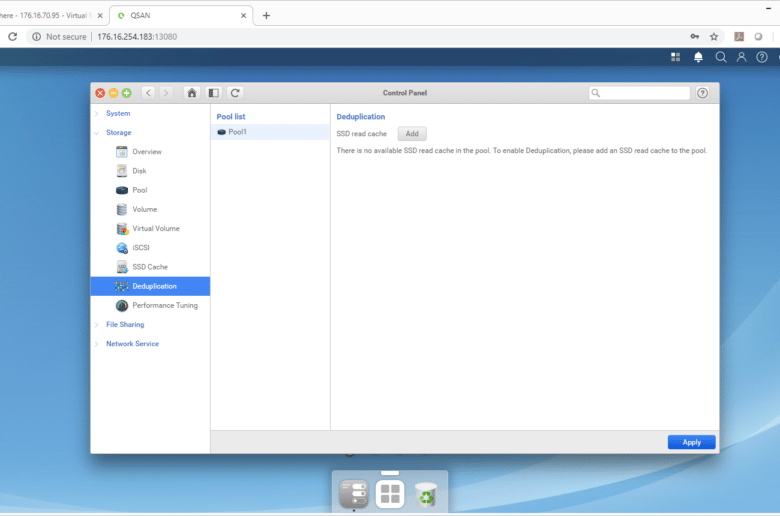Image resolution: width=780 pixels, height=516 pixels.
Task: Open the iSCSI globe icon
Action: (121, 248)
